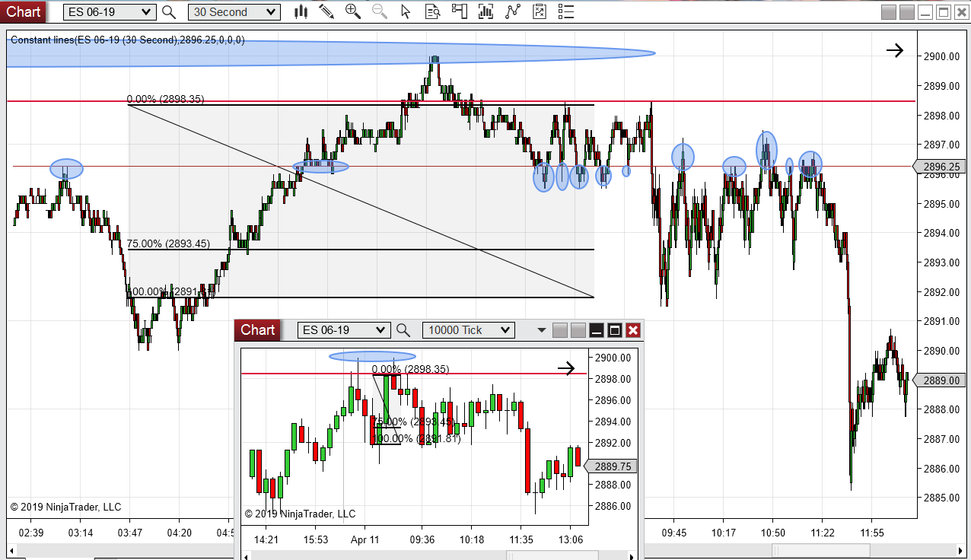Viewport: 971px width, 560px height.
Task: Minimize the small 10000 Tick chart window
Action: click(x=597, y=330)
